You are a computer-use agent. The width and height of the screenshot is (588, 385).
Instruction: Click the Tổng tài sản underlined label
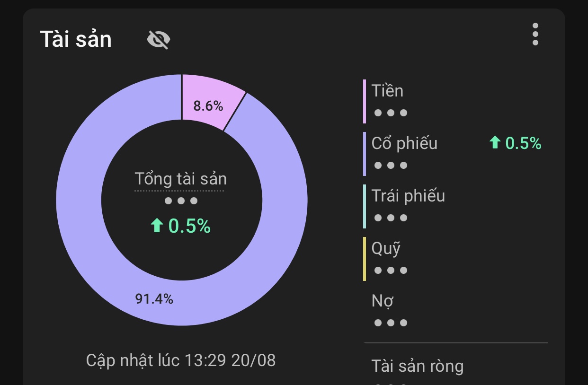[180, 179]
